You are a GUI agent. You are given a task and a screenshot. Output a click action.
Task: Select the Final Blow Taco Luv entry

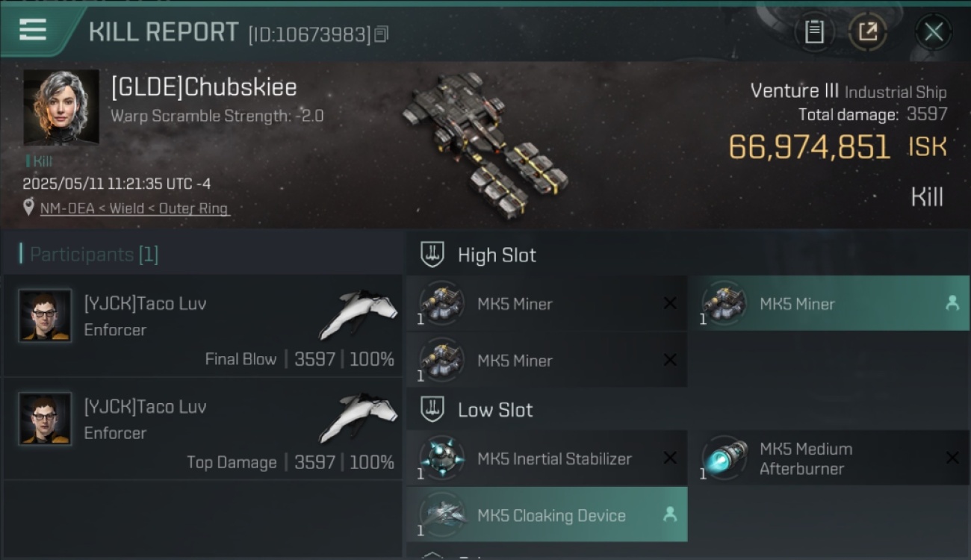pos(203,326)
